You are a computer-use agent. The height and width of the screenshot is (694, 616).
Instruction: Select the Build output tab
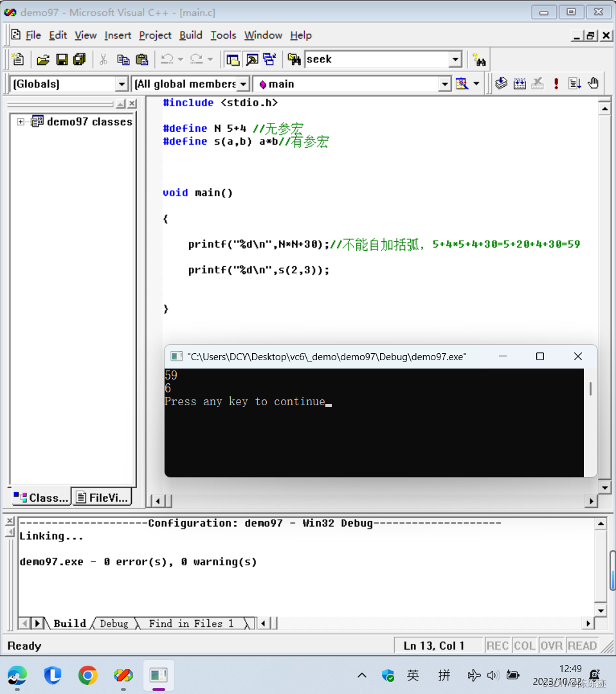pos(69,624)
